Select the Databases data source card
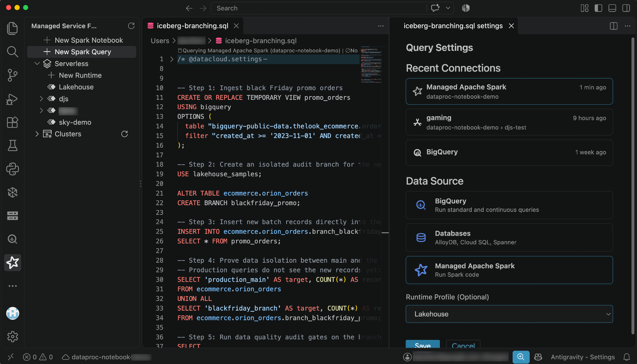The height and width of the screenshot is (364, 637). (509, 237)
